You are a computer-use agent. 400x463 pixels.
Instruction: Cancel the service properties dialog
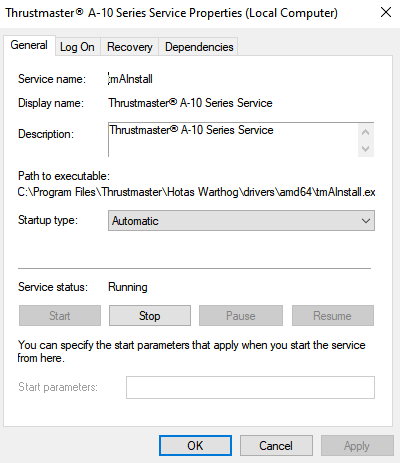click(276, 445)
